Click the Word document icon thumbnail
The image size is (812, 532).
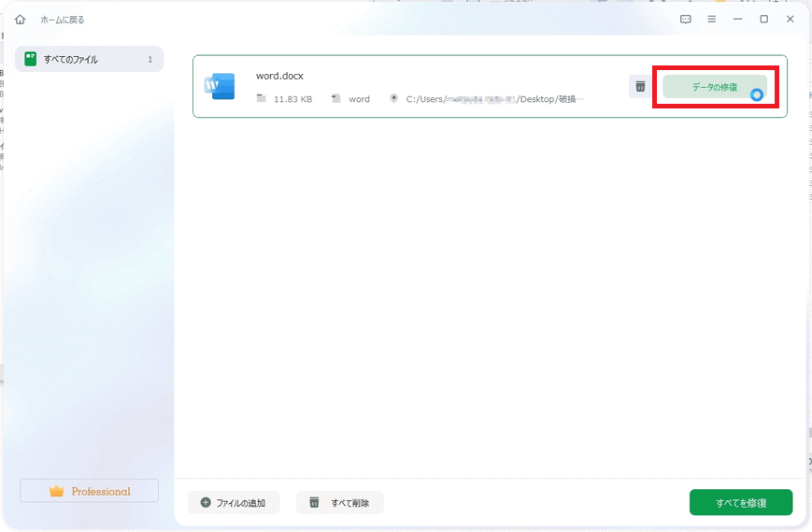click(221, 86)
